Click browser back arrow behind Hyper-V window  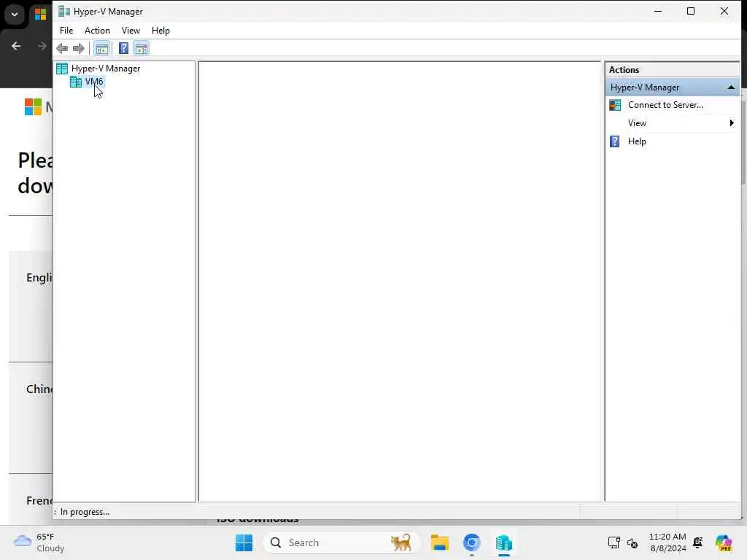(16, 46)
